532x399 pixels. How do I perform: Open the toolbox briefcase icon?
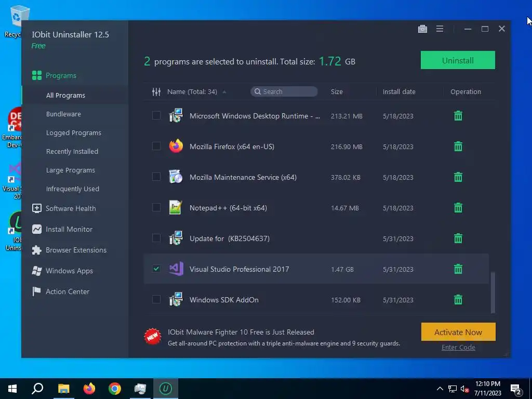[422, 29]
